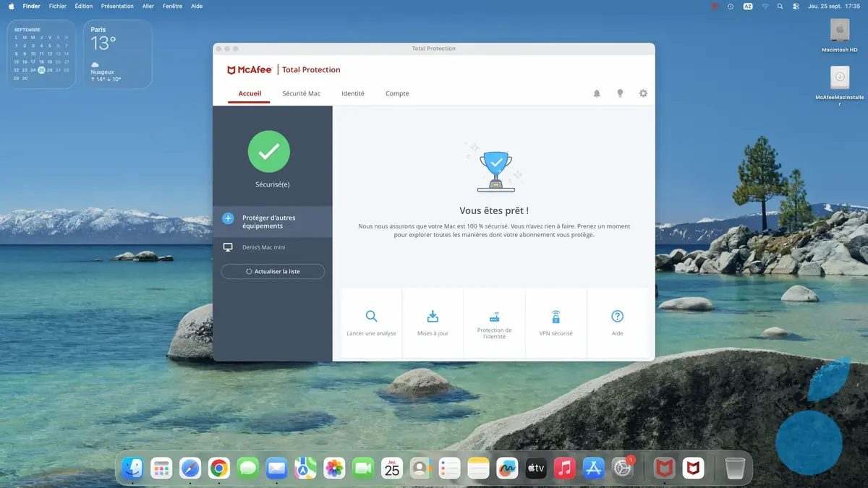Open the App Store from the Dock
The width and height of the screenshot is (868, 488).
pos(593,468)
